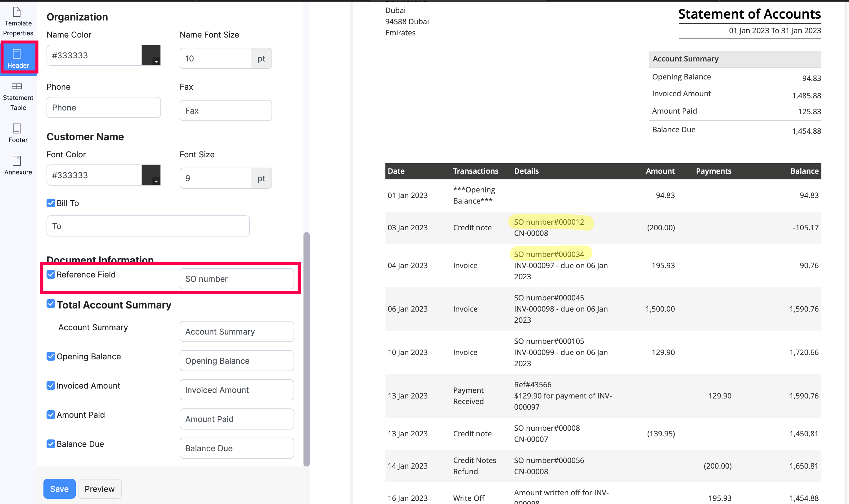Image resolution: width=849 pixels, height=504 pixels.
Task: Click the Fax input field
Action: pyautogui.click(x=226, y=110)
